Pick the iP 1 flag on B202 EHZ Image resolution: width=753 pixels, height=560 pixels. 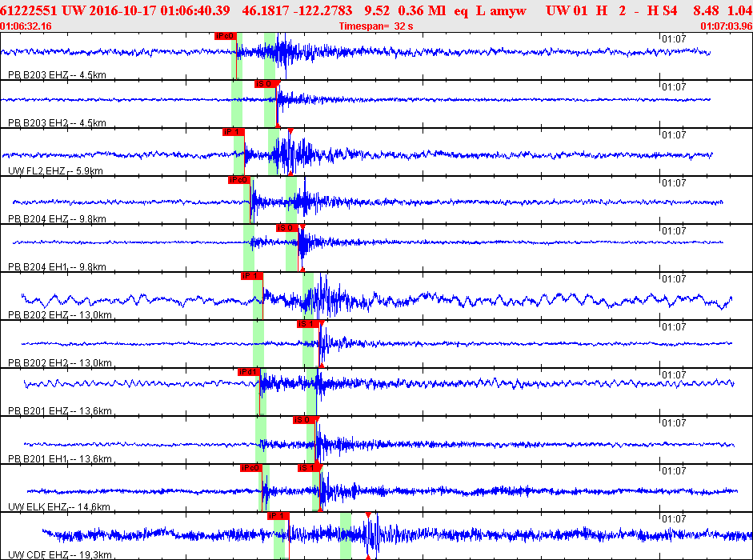click(x=251, y=276)
